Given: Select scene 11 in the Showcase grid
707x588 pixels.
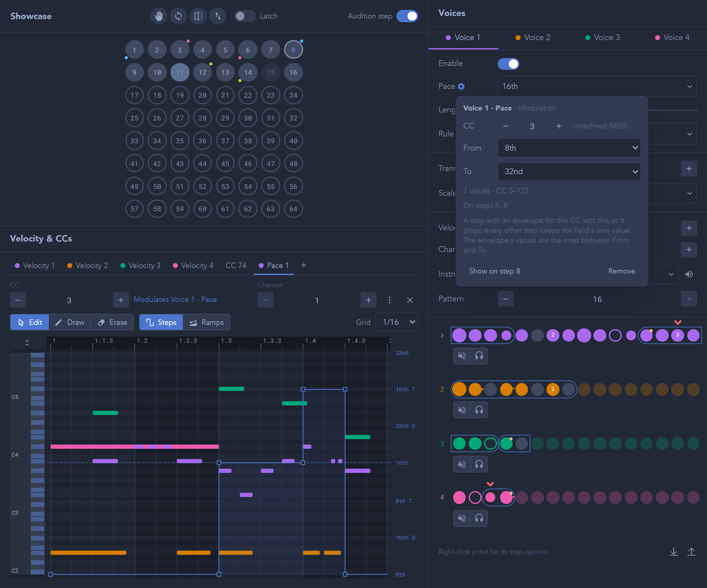Looking at the screenshot, I should point(179,72).
